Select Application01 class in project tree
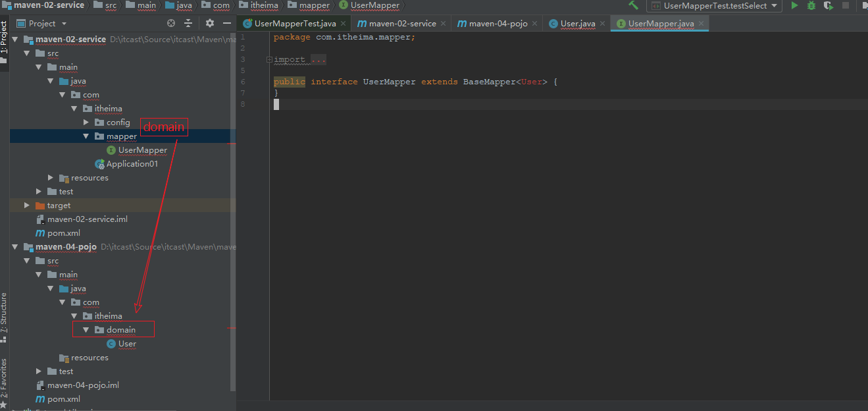 click(x=132, y=164)
